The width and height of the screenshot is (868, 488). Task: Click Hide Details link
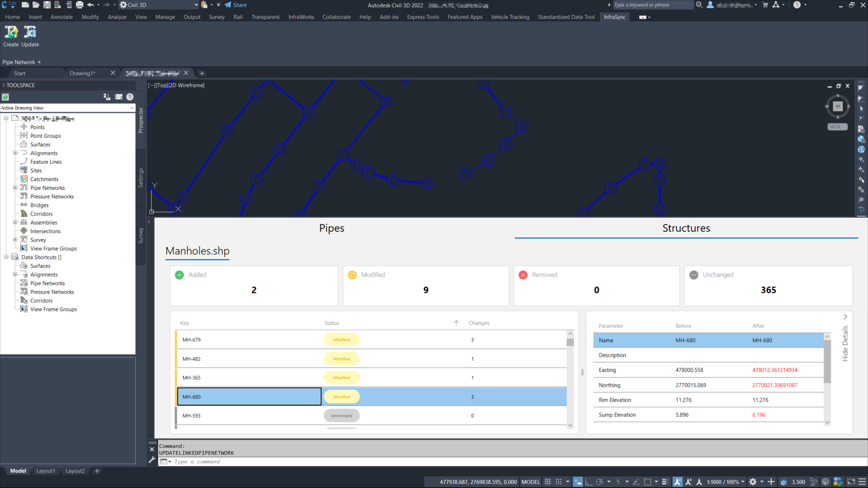click(x=845, y=343)
